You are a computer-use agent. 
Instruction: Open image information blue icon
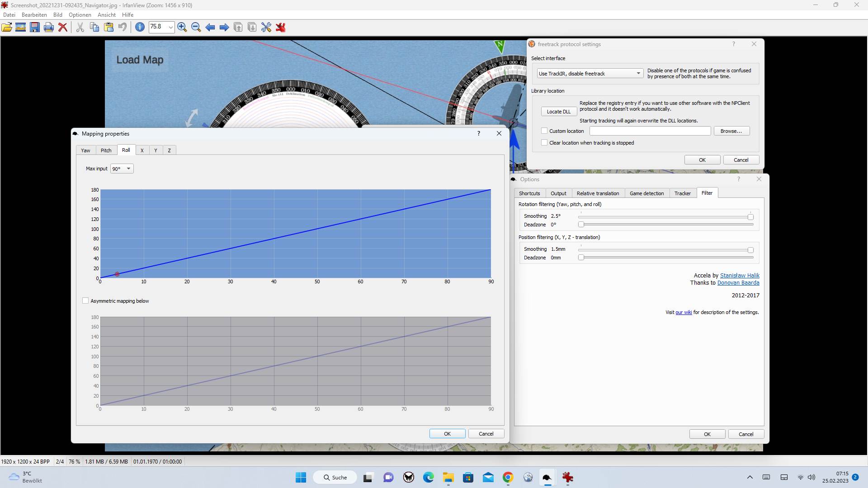[x=140, y=27]
